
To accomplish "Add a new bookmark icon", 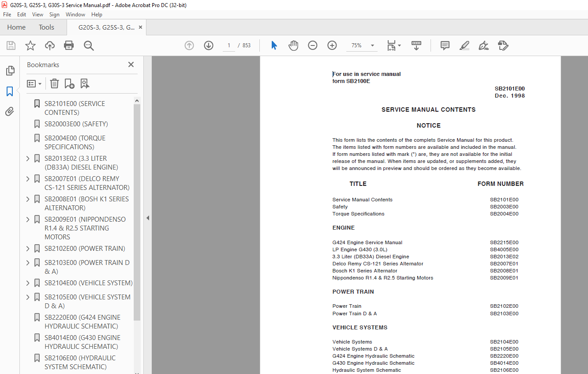I will click(x=69, y=83).
